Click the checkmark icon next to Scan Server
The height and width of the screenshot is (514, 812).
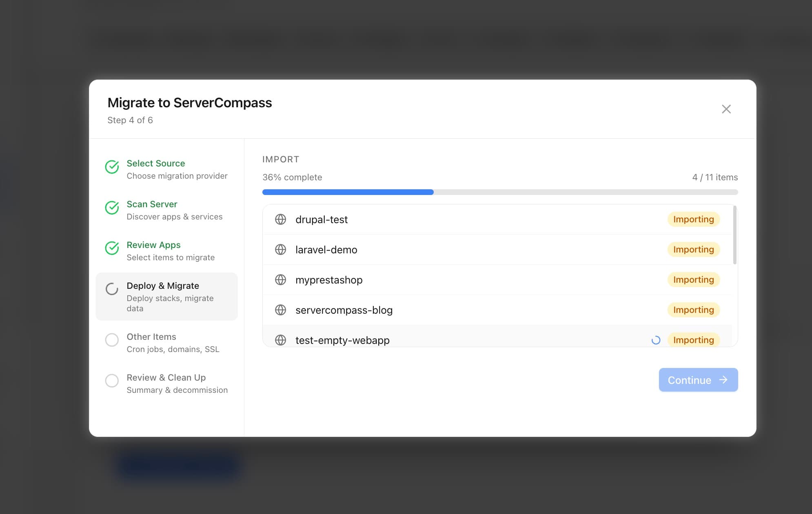[x=112, y=208]
